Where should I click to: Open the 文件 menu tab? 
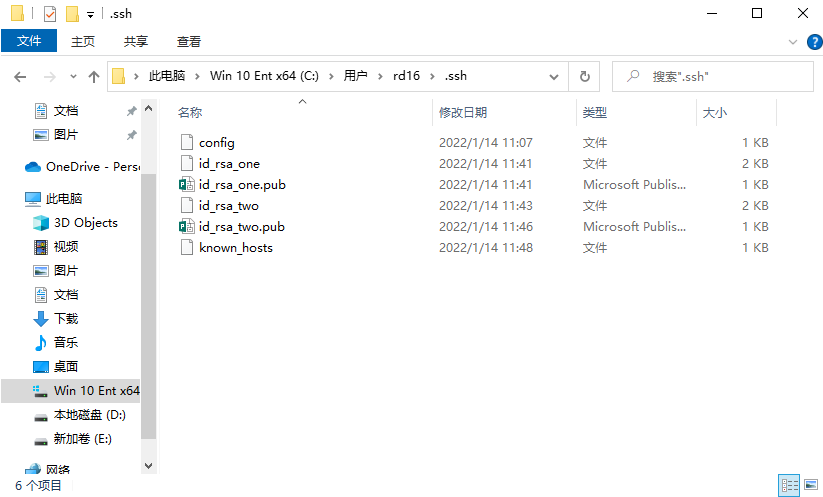pyautogui.click(x=29, y=41)
